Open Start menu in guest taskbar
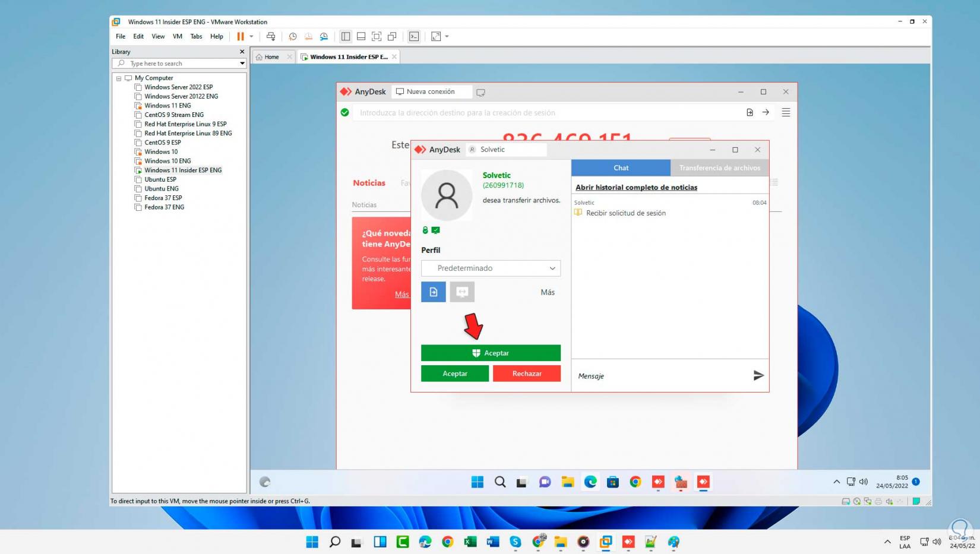 point(478,482)
